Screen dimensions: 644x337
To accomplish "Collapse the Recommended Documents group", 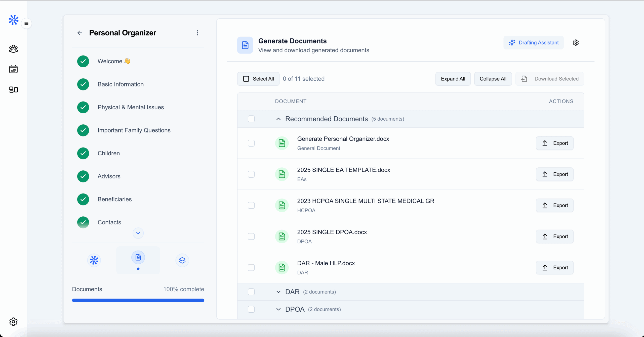I will tap(278, 119).
